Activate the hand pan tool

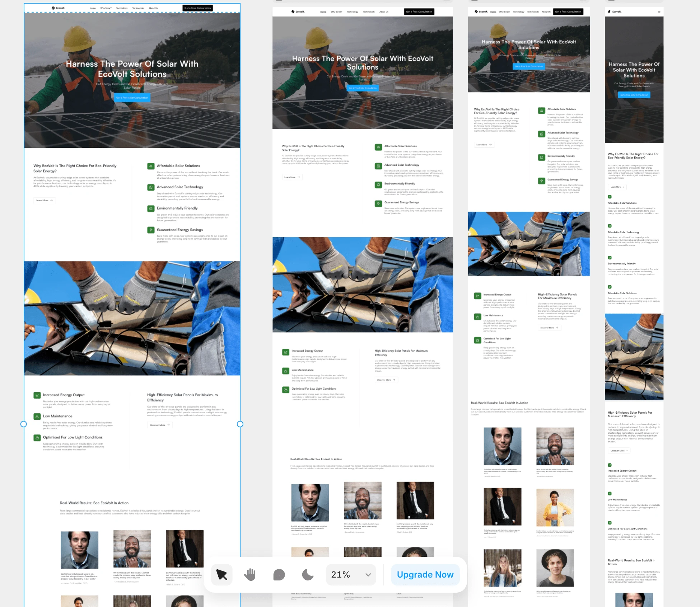pos(250,575)
